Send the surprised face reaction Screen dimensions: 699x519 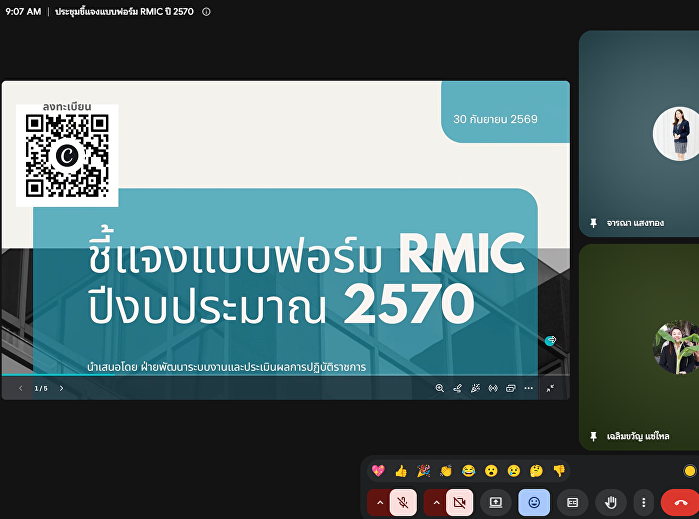point(491,471)
